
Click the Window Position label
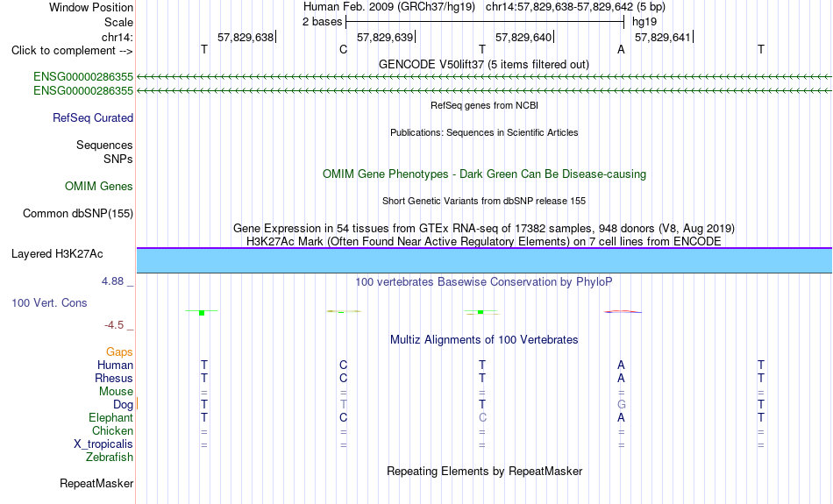[91, 7]
